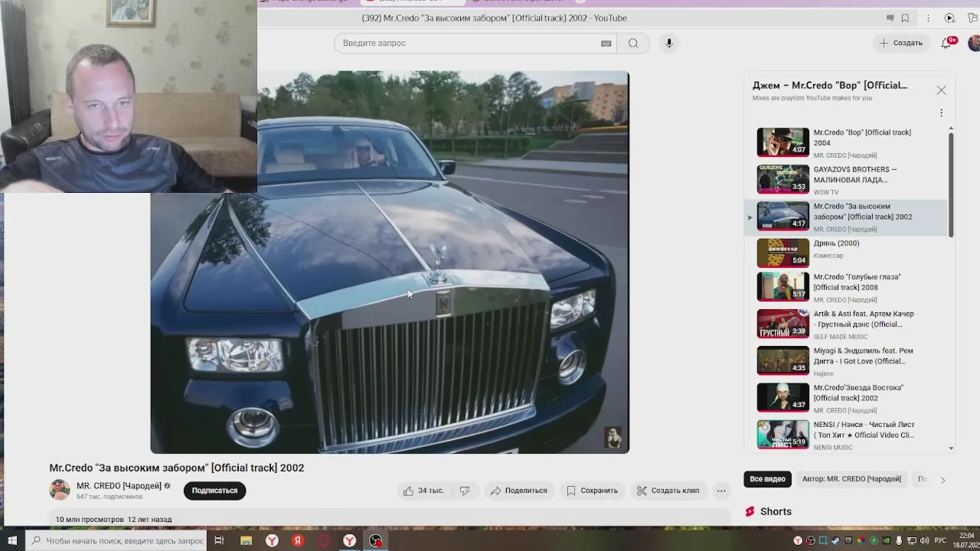This screenshot has height=551, width=980.
Task: Play Mr.Credo "Вор" from the playlist
Action: point(846,143)
